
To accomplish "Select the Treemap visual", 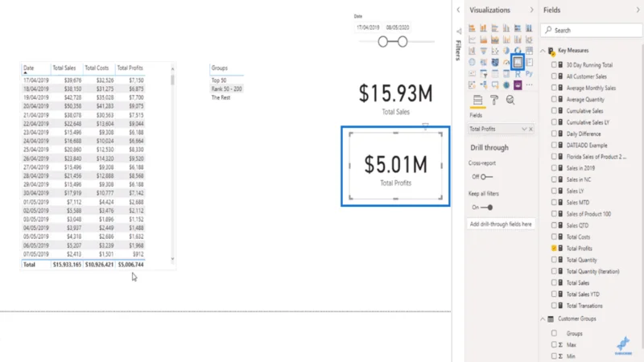I will tap(529, 51).
